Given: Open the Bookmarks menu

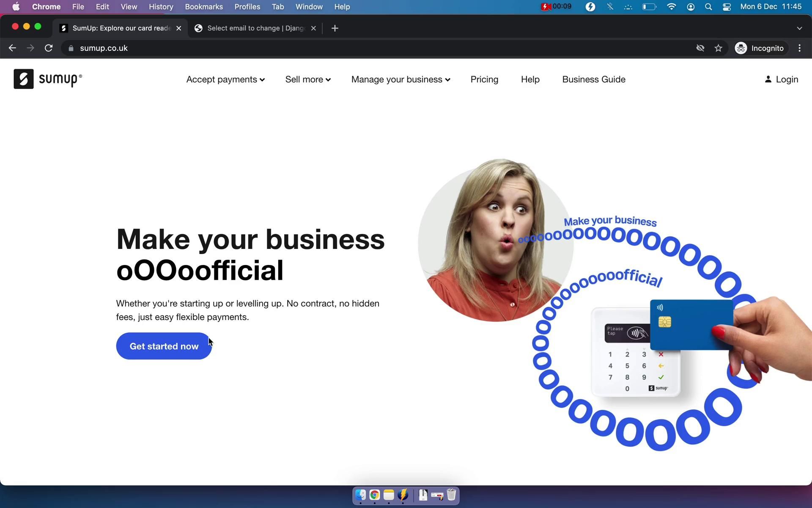Looking at the screenshot, I should (x=204, y=7).
